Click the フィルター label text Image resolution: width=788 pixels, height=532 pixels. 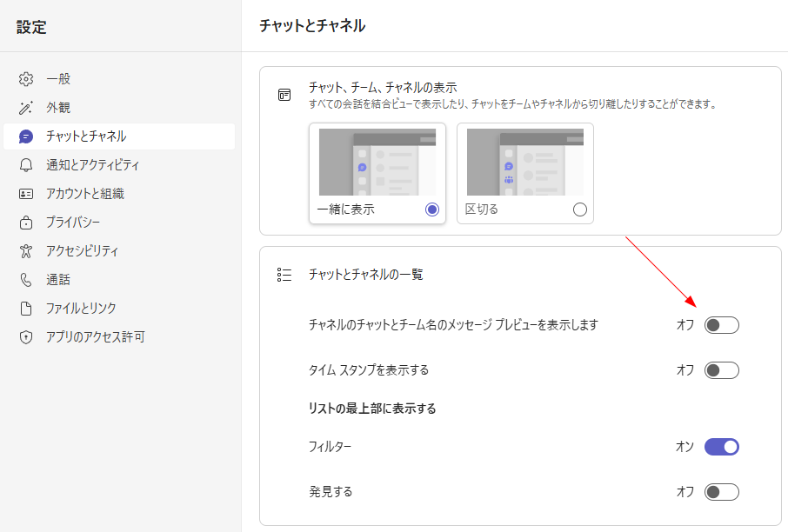coord(330,447)
